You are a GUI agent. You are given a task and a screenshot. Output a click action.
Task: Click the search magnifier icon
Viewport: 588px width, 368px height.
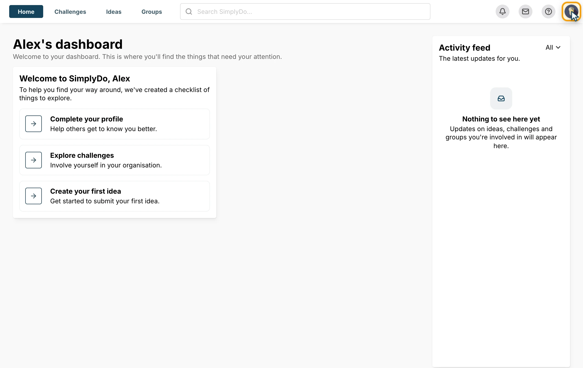tap(189, 11)
